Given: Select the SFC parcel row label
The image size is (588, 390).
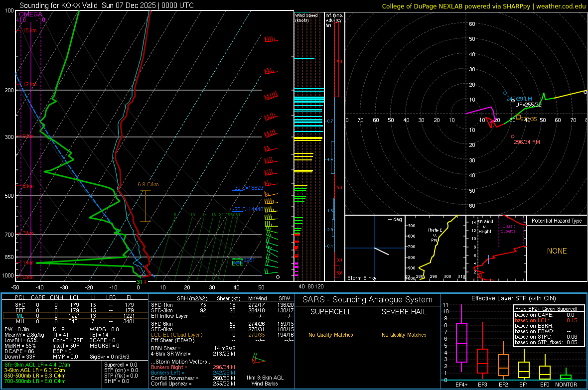Looking at the screenshot, I should point(20,305).
